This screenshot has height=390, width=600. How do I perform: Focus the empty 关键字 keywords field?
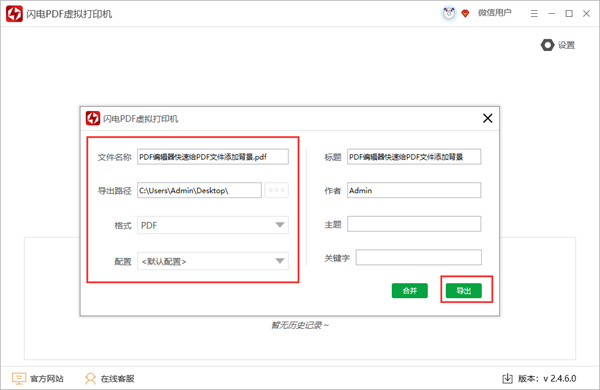[419, 257]
